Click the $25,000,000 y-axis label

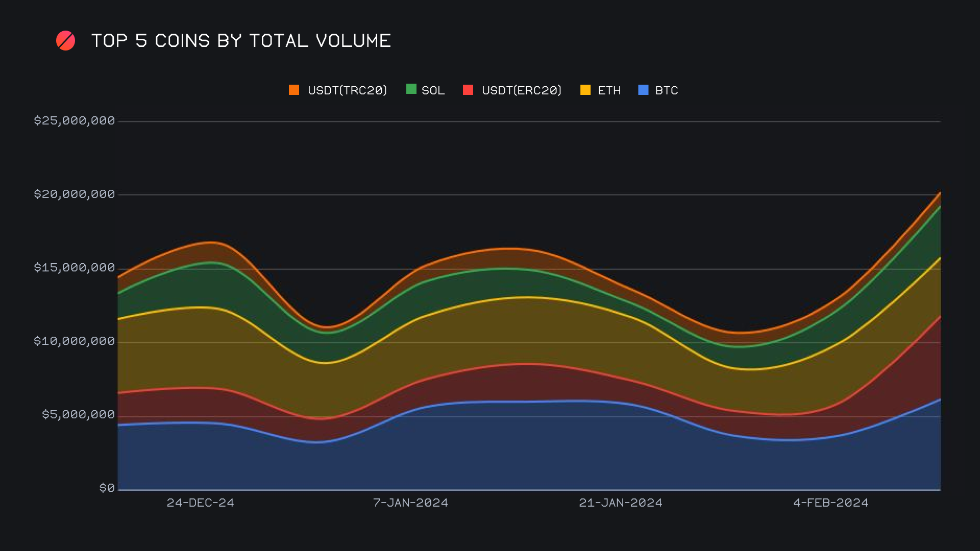[x=75, y=120]
